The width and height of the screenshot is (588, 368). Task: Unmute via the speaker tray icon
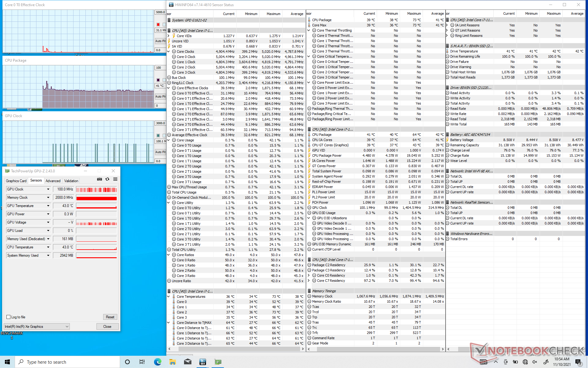[535, 362]
